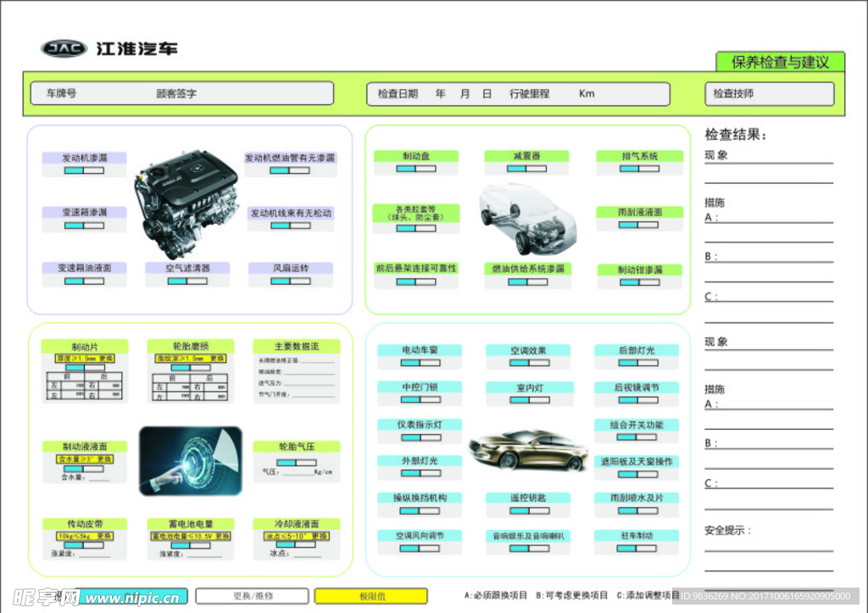Open the 蓄电池电量 yellow limit value box
868x613 pixels.
coord(191,537)
